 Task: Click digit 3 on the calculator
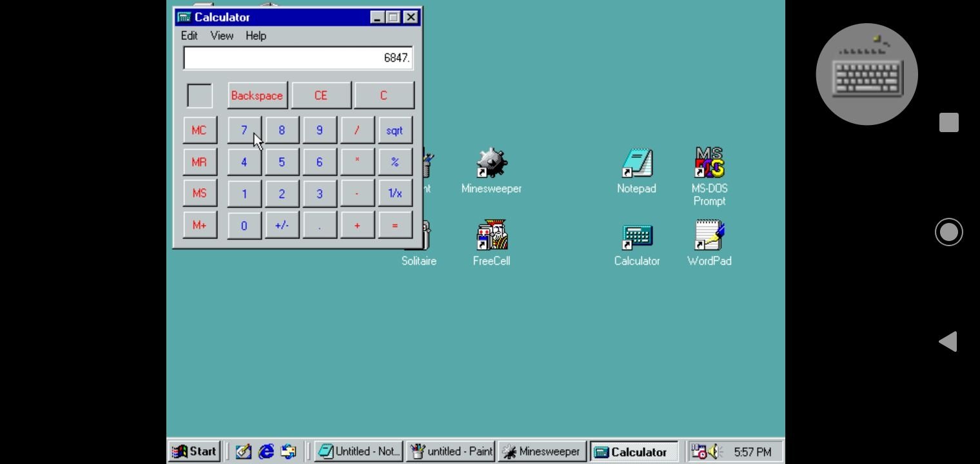tap(319, 193)
